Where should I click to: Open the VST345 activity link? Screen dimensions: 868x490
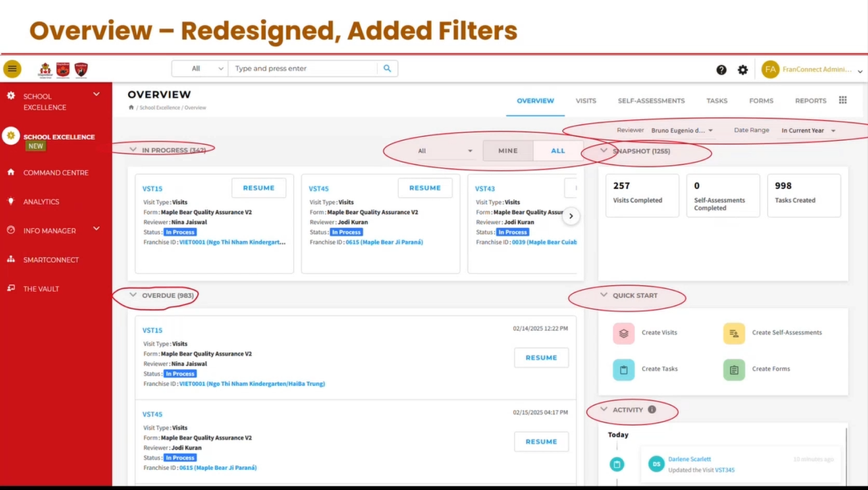(725, 470)
